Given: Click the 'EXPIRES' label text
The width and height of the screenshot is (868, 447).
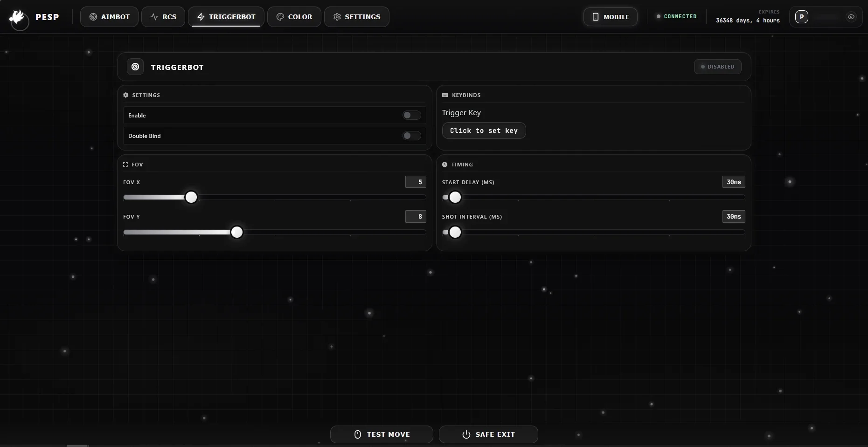Looking at the screenshot, I should click(x=769, y=12).
